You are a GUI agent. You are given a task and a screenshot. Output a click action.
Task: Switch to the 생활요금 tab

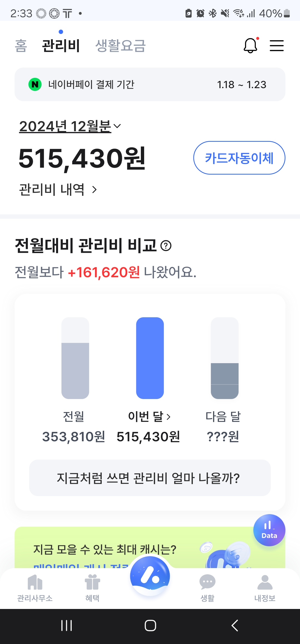pyautogui.click(x=120, y=46)
